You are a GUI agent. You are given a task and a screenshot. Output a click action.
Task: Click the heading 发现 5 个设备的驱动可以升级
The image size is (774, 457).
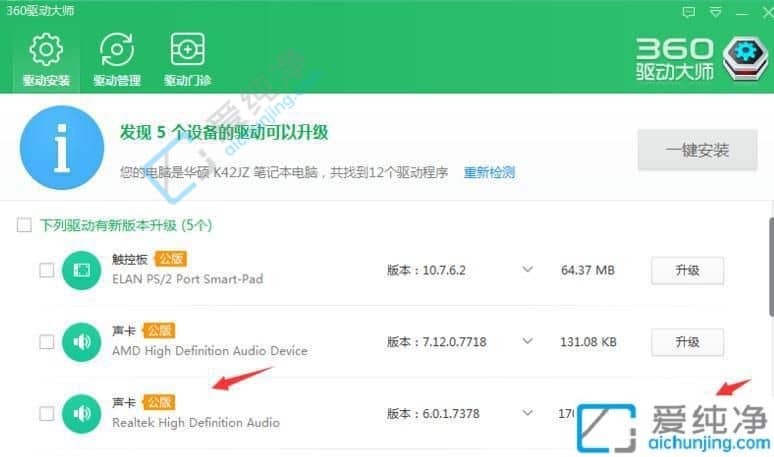224,132
